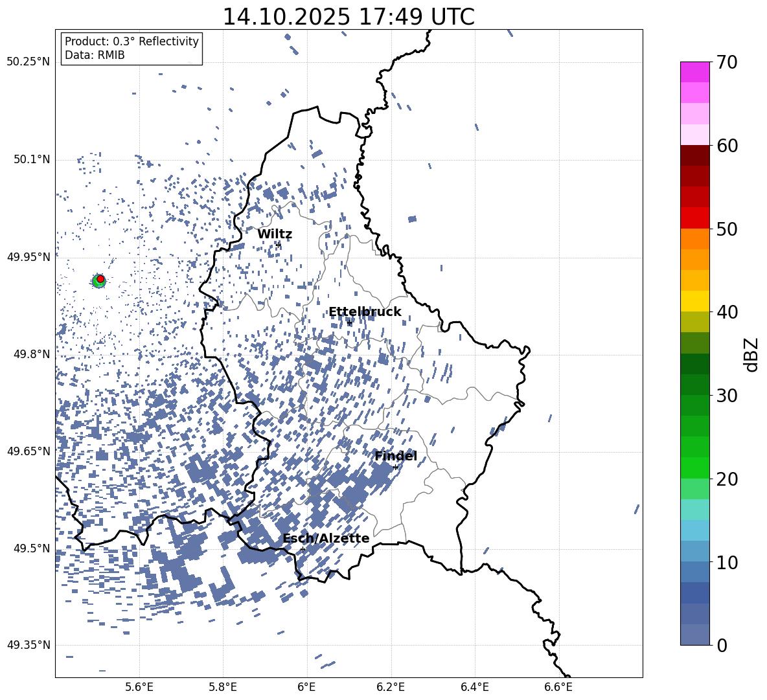Click the dBZ colorbar axis label
767x700 pixels.
[x=752, y=354]
